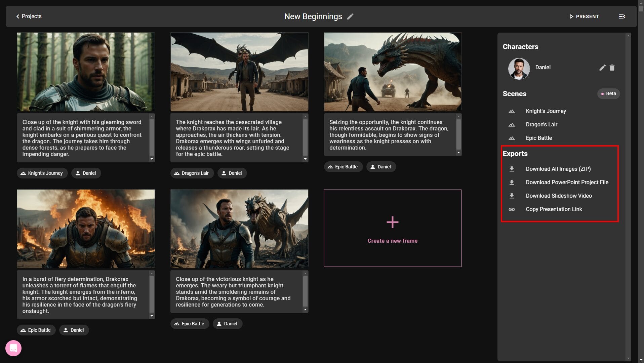Collapse the sidebar with the top-right menu icon
This screenshot has height=363, width=644.
(x=622, y=16)
